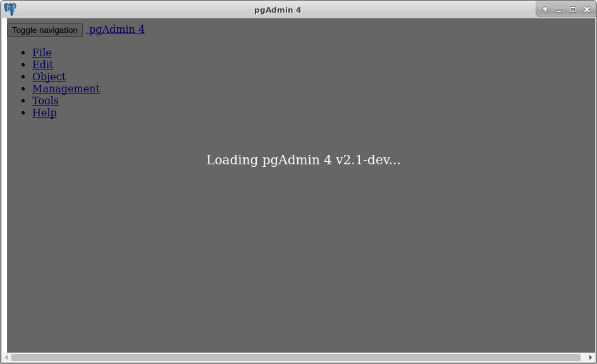
Task: Click the empty gray area below loading message
Action: coord(304,265)
